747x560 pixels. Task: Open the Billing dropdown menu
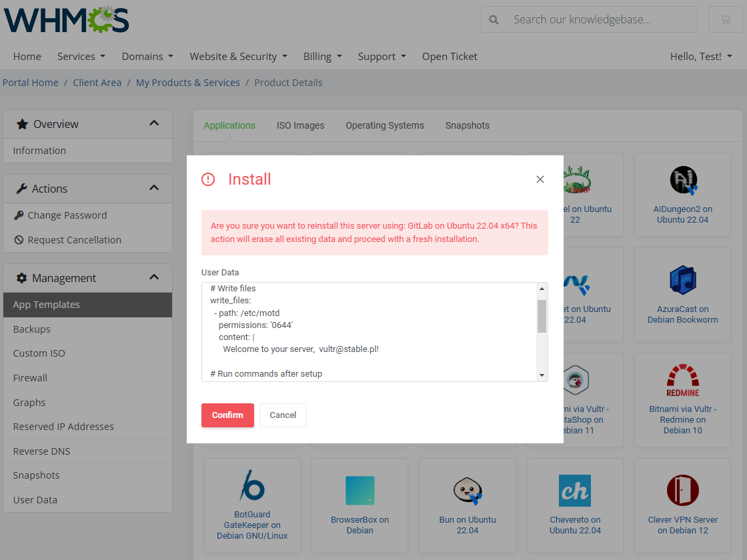(323, 57)
